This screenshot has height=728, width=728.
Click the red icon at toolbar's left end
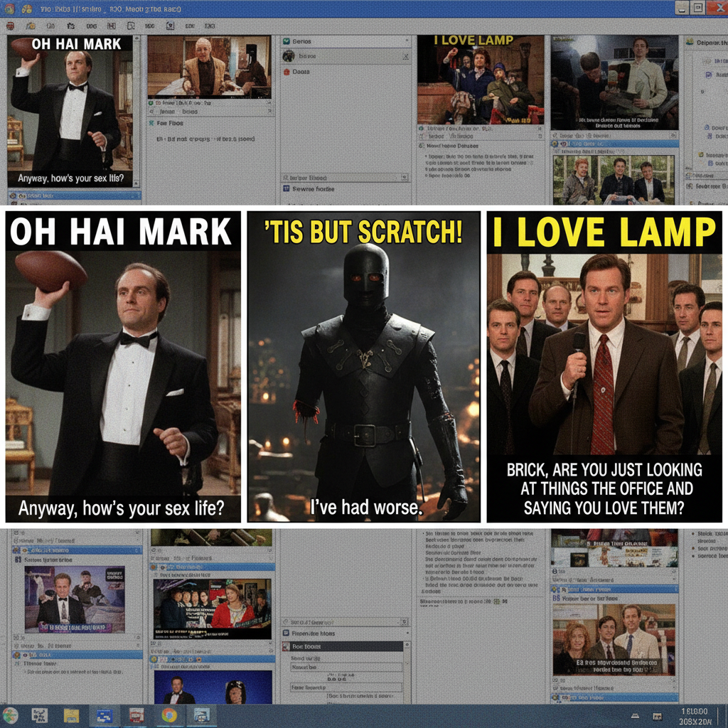point(10,26)
